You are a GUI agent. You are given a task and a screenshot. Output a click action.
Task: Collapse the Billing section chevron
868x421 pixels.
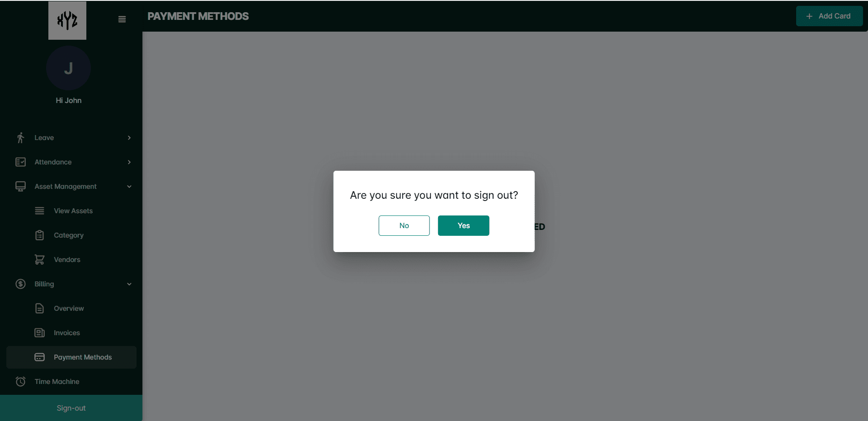[129, 284]
